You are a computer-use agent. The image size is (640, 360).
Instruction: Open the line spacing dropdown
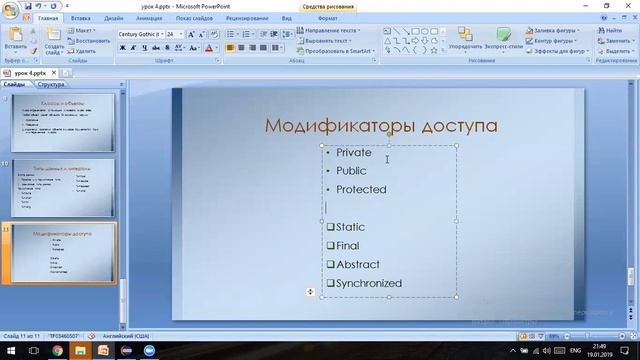[x=287, y=34]
